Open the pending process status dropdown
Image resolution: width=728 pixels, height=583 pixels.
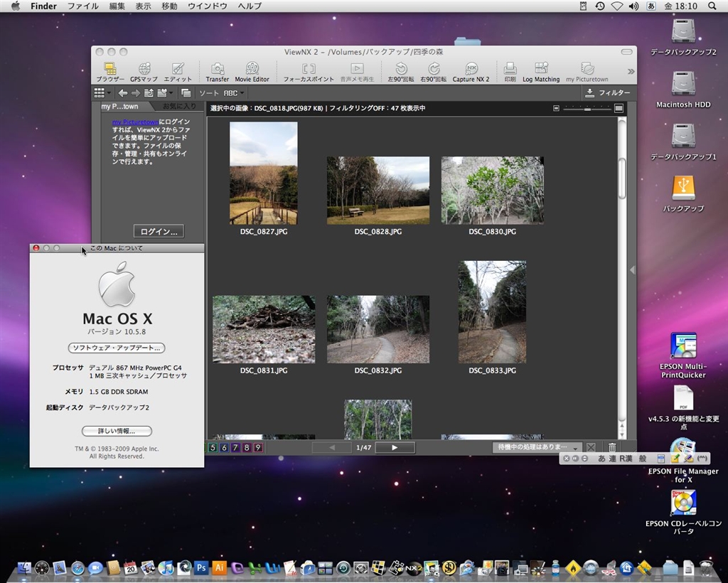537,447
